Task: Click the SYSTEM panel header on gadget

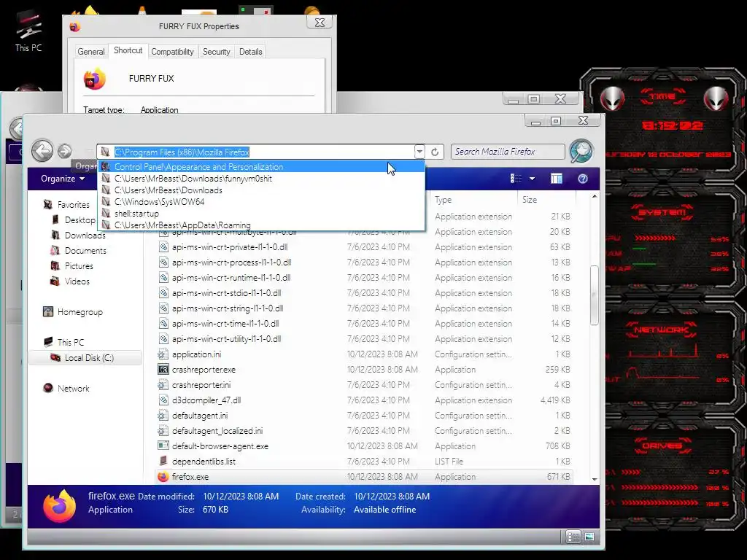Action: (662, 212)
